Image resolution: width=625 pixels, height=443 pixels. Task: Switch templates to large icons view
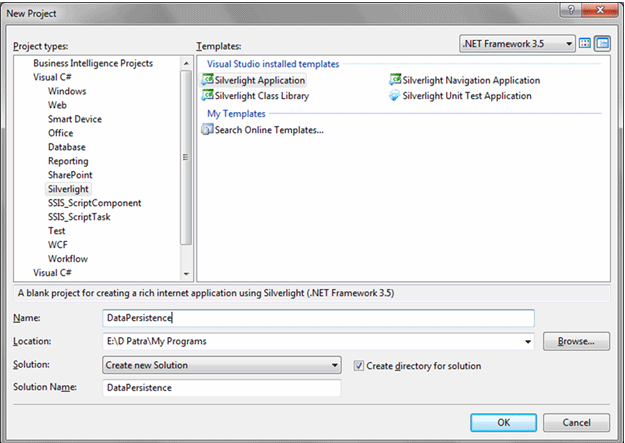tap(585, 43)
